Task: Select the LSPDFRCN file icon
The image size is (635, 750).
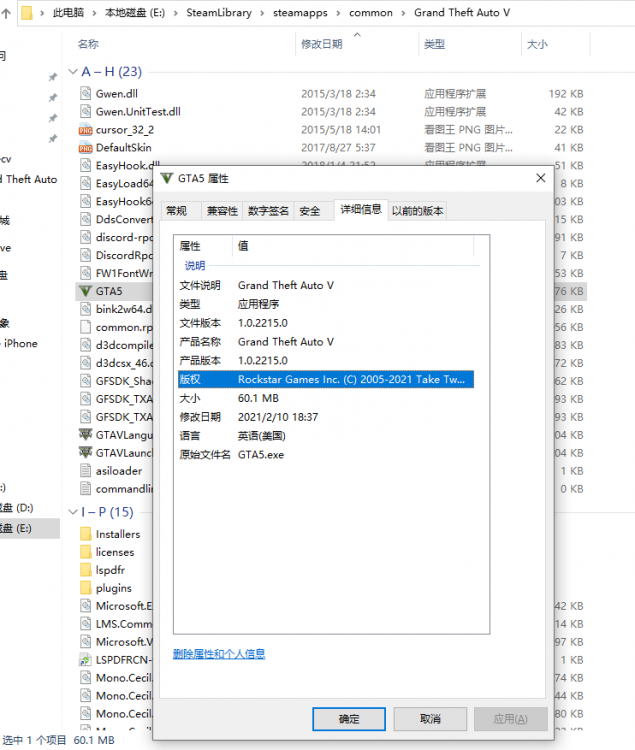Action: point(85,660)
